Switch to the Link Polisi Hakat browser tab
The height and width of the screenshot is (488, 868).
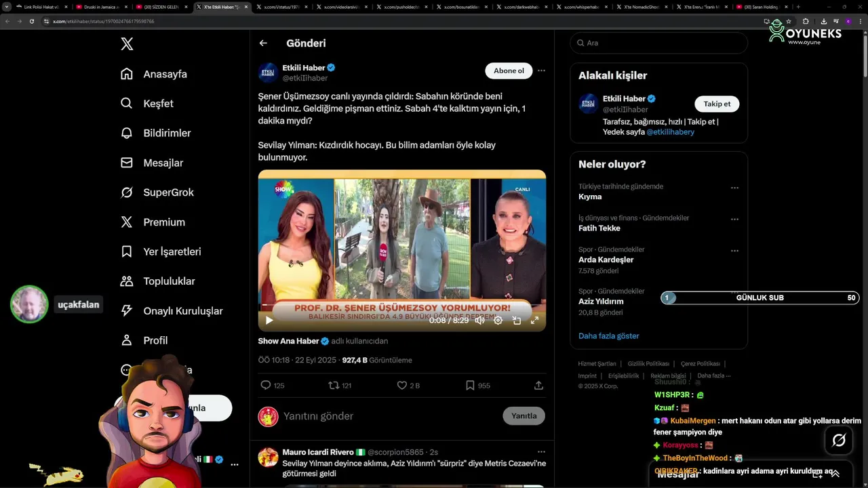[x=41, y=7]
